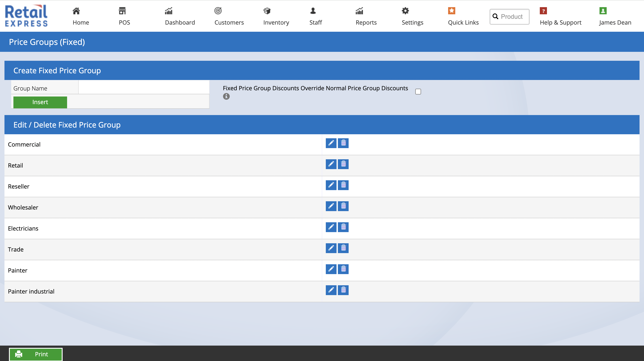Click the Edit / Delete Fixed Price Group header
644x361 pixels.
pos(67,125)
